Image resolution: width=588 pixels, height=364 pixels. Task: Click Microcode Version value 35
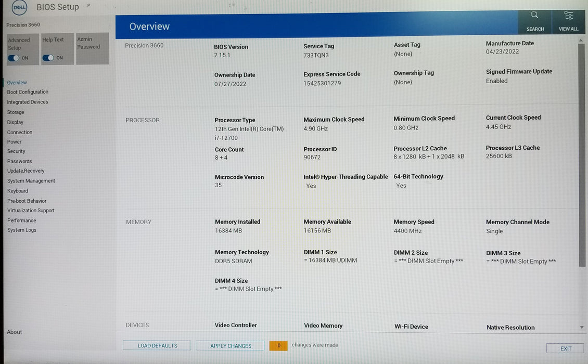pos(218,185)
